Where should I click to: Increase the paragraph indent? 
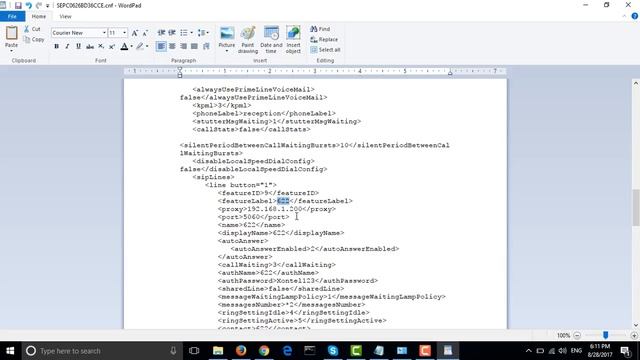click(x=172, y=33)
